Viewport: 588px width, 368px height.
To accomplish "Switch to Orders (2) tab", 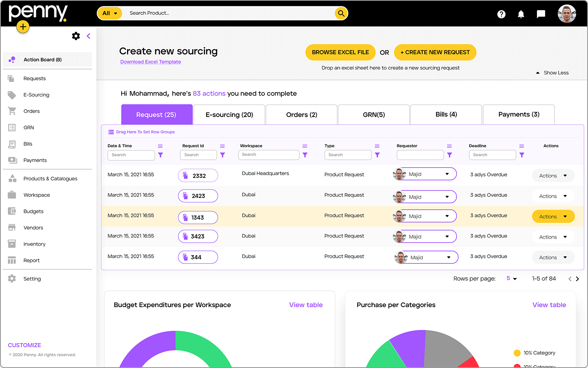I will [x=301, y=114].
